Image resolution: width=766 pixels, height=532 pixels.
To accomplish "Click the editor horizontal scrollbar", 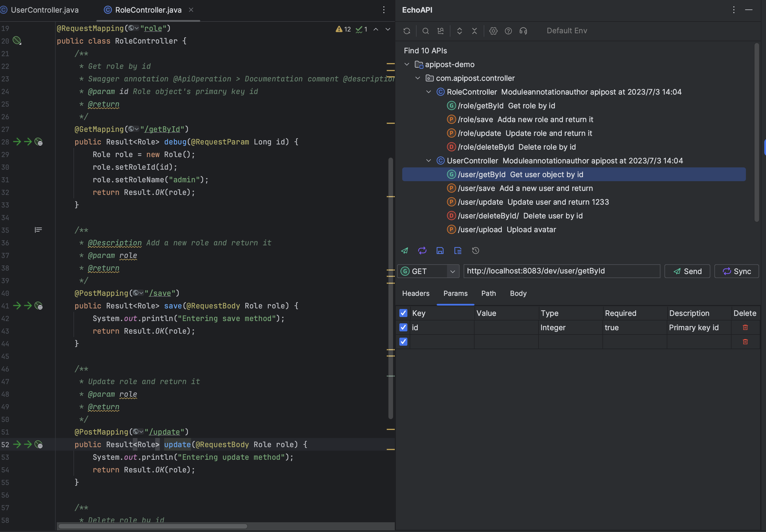I will (x=153, y=526).
